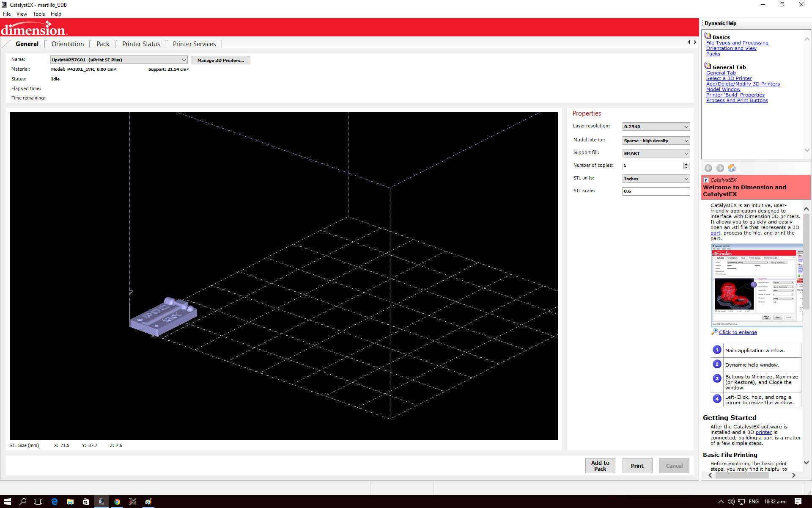Image resolution: width=812 pixels, height=508 pixels.
Task: Go forward in Dynamic Help history
Action: tap(720, 168)
